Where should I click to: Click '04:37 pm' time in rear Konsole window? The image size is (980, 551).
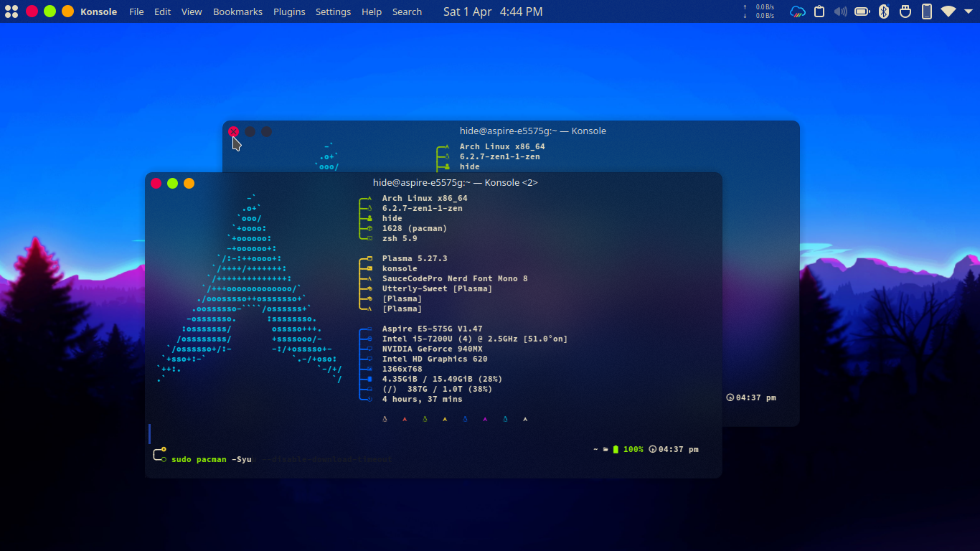pyautogui.click(x=756, y=397)
